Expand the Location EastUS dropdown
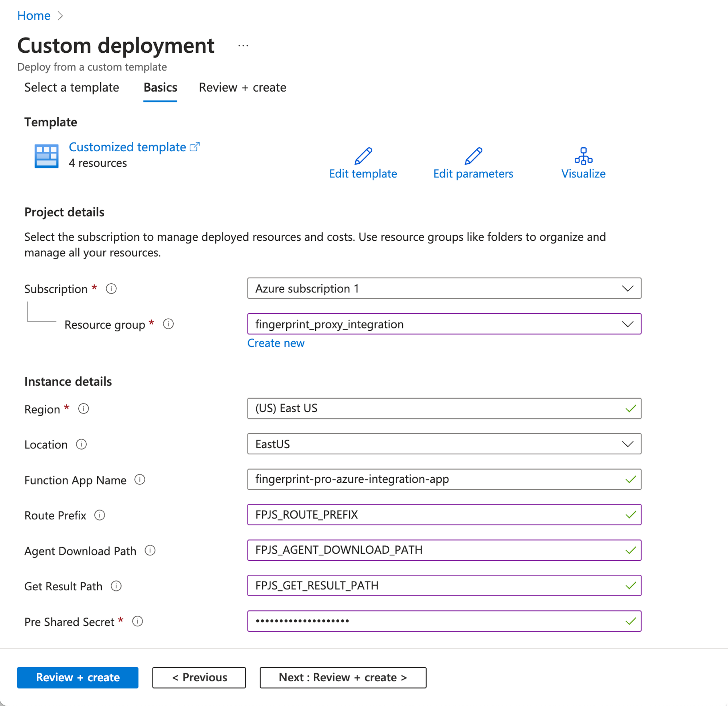Viewport: 728px width, 706px height. (x=444, y=444)
